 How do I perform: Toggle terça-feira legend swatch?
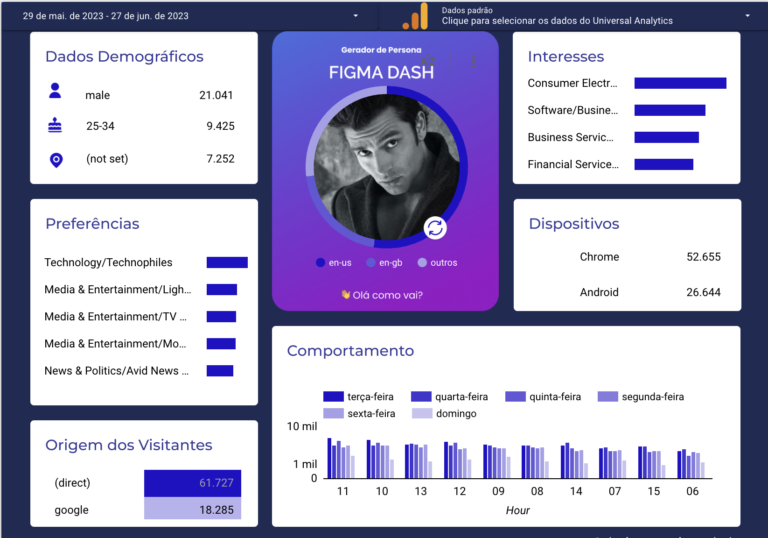point(334,396)
